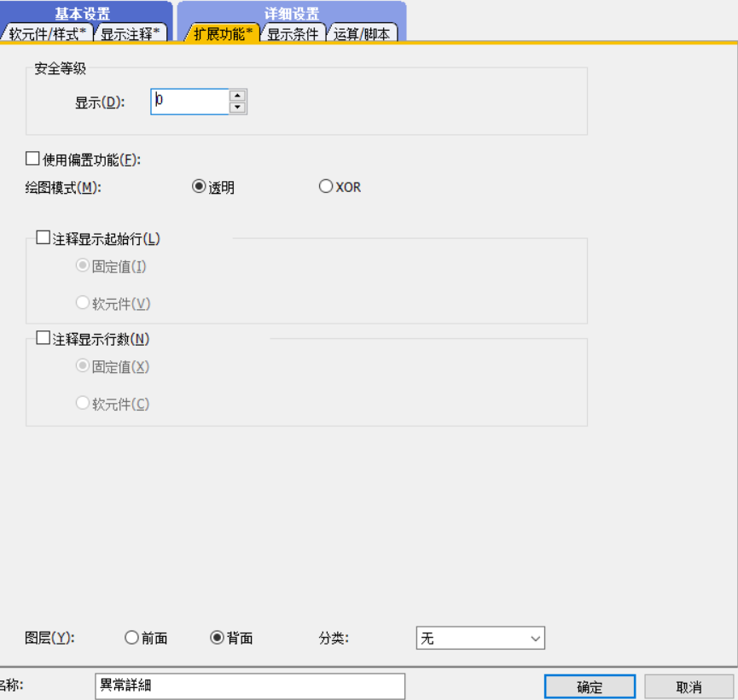Screen dimensions: 738x700
Task: Click the 确定 button
Action: click(x=590, y=687)
